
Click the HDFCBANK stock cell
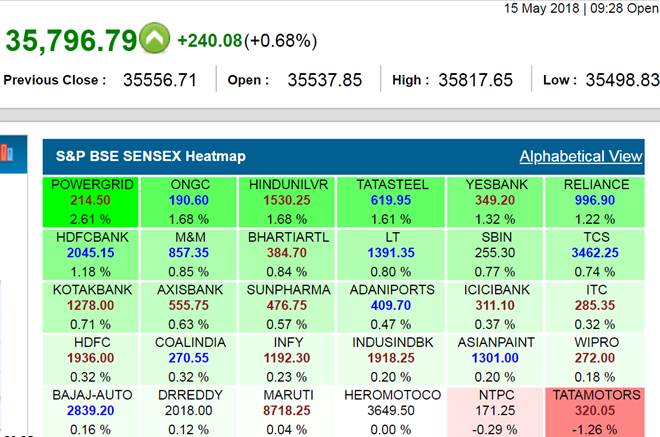tap(90, 253)
